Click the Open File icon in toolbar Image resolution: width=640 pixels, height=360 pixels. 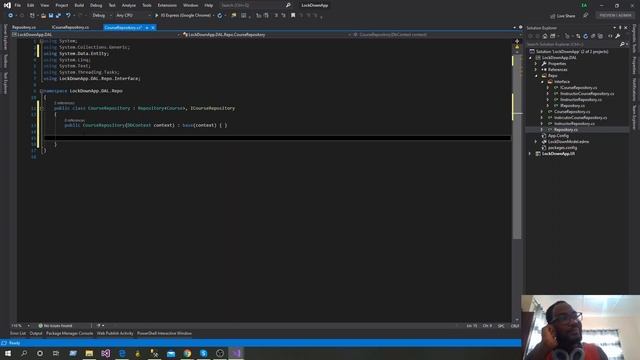point(43,16)
